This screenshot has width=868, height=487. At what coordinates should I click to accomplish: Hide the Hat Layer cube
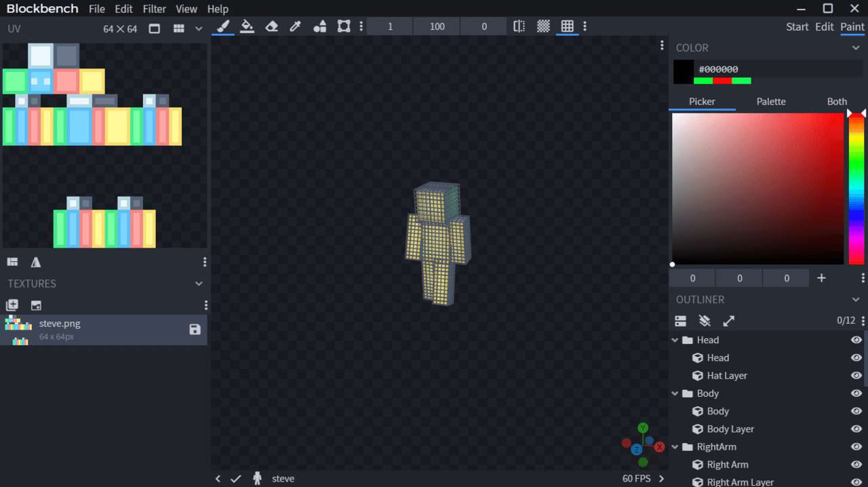click(x=856, y=376)
